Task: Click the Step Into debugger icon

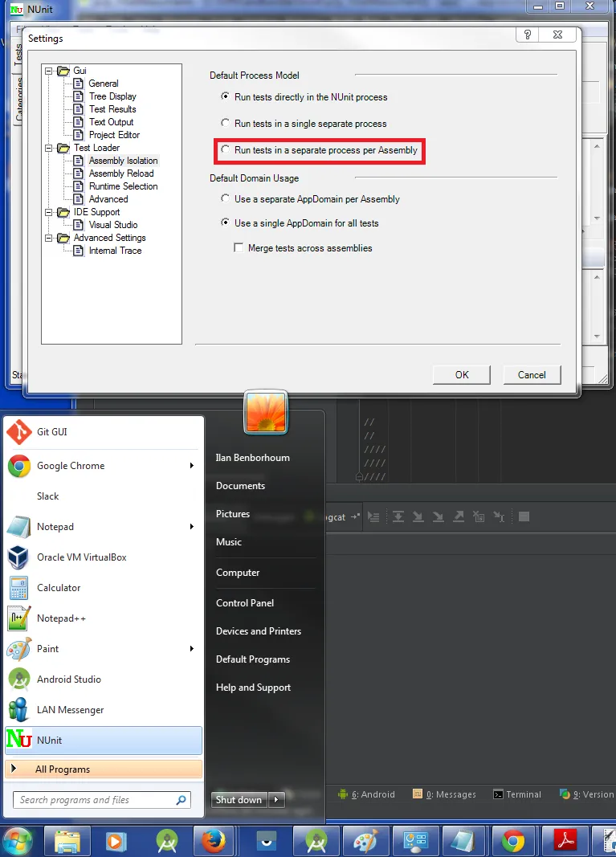Action: (418, 516)
